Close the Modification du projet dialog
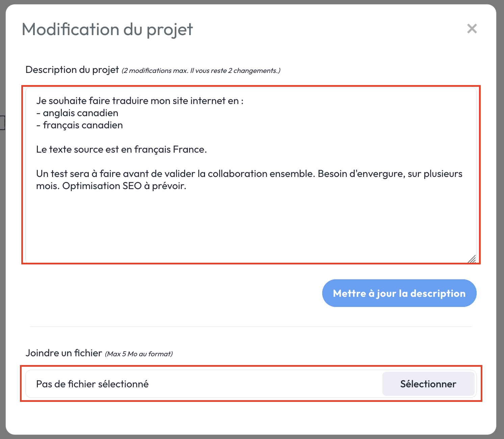 coord(472,29)
